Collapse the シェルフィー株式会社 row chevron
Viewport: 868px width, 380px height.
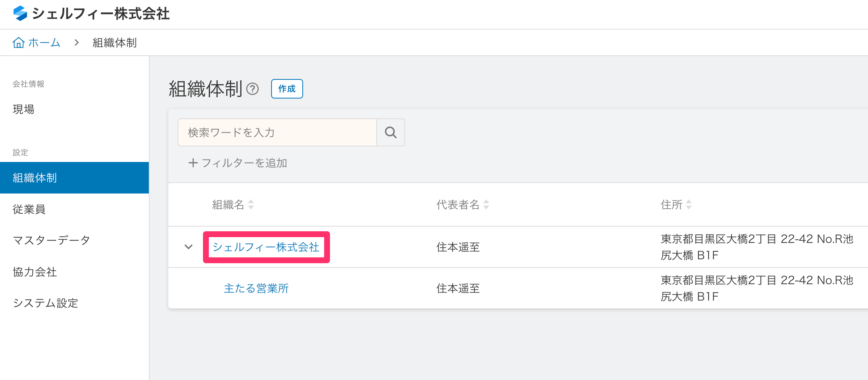click(189, 247)
